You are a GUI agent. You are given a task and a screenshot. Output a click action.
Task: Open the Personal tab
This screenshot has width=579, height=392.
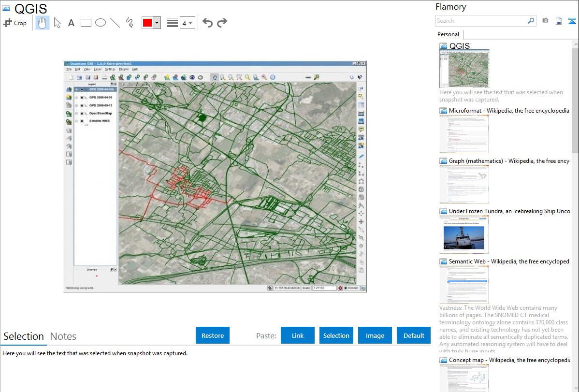pyautogui.click(x=449, y=34)
